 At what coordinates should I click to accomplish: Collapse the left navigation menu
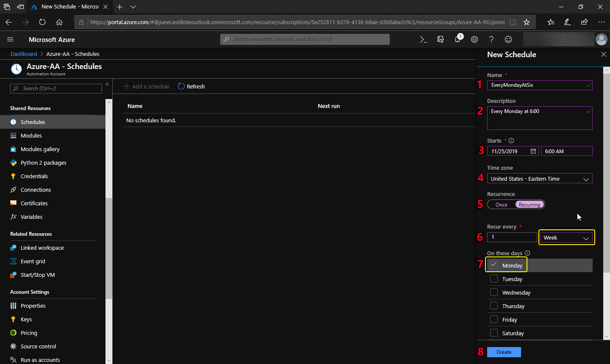point(107,84)
